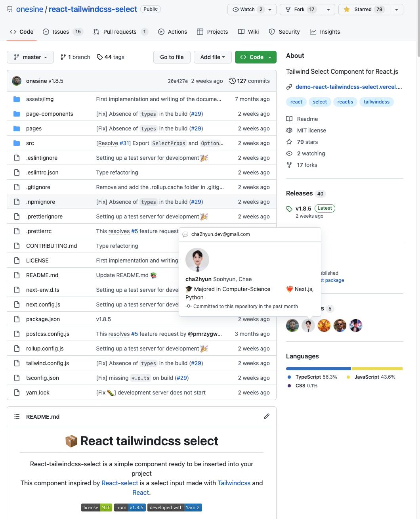Click the demo website link icon
This screenshot has width=420, height=519.
click(289, 87)
